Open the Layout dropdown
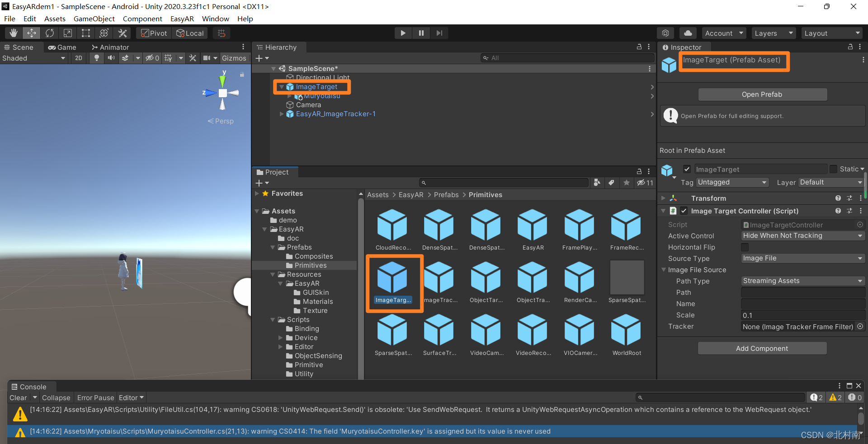Image resolution: width=868 pixels, height=444 pixels. pos(832,33)
